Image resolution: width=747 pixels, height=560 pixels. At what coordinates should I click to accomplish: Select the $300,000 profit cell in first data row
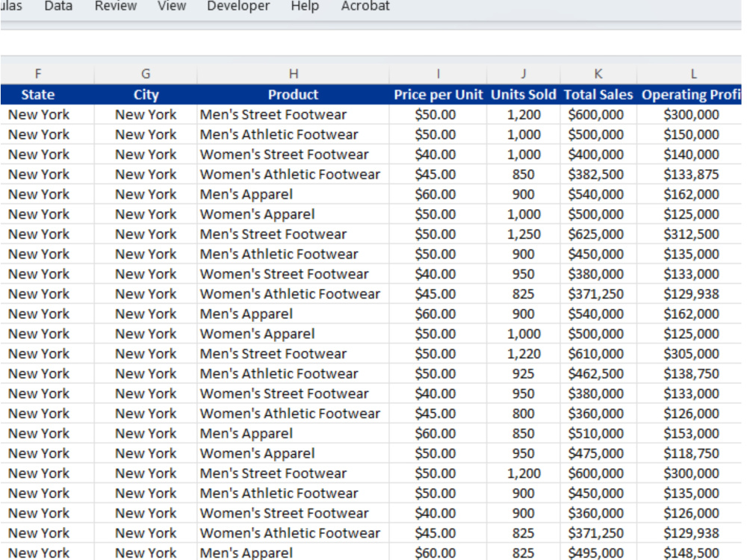(x=689, y=115)
